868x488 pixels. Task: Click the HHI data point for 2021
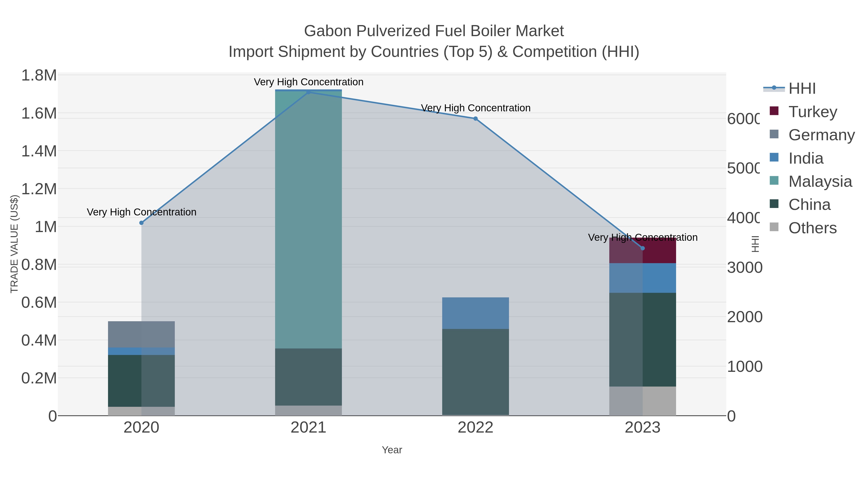tap(308, 92)
